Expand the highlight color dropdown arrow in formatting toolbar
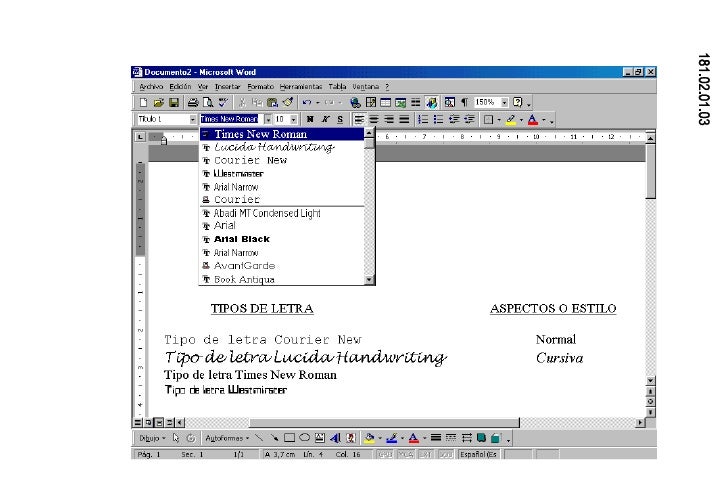 coord(521,120)
